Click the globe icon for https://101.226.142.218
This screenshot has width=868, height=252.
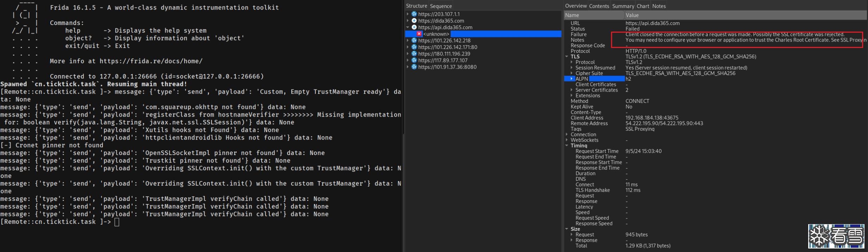(x=414, y=41)
